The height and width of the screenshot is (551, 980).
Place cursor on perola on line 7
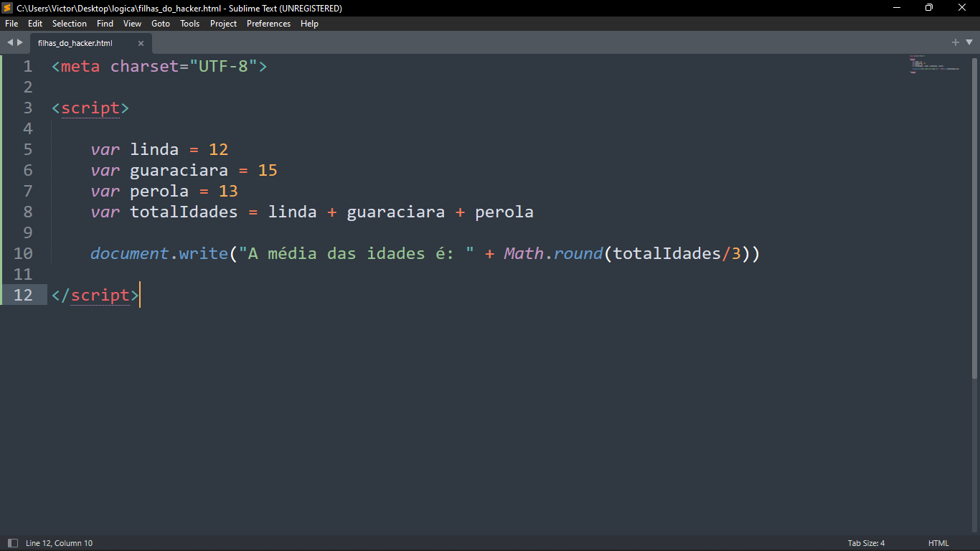tap(159, 191)
